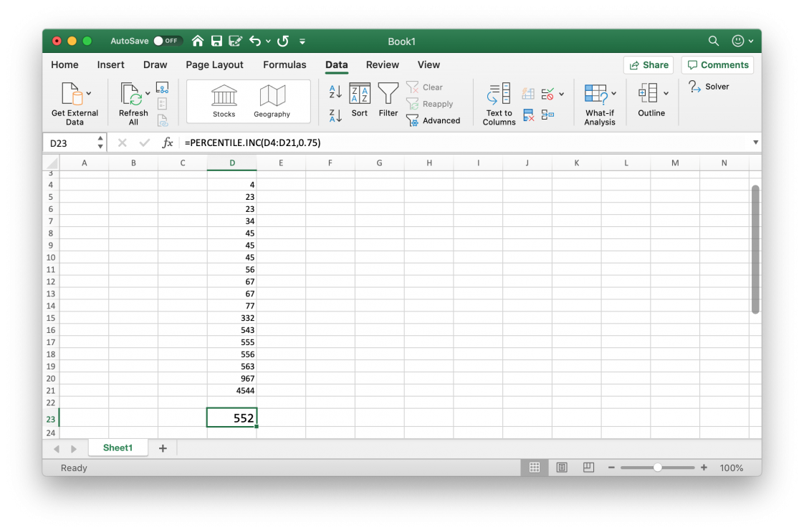Toggle AutoSave on

[166, 41]
